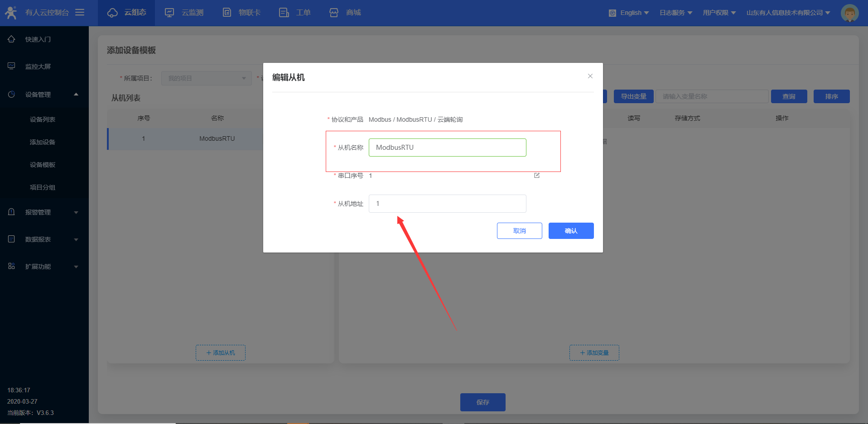This screenshot has height=424, width=868.
Task: Click the 从机名称 input field
Action: coord(447,148)
